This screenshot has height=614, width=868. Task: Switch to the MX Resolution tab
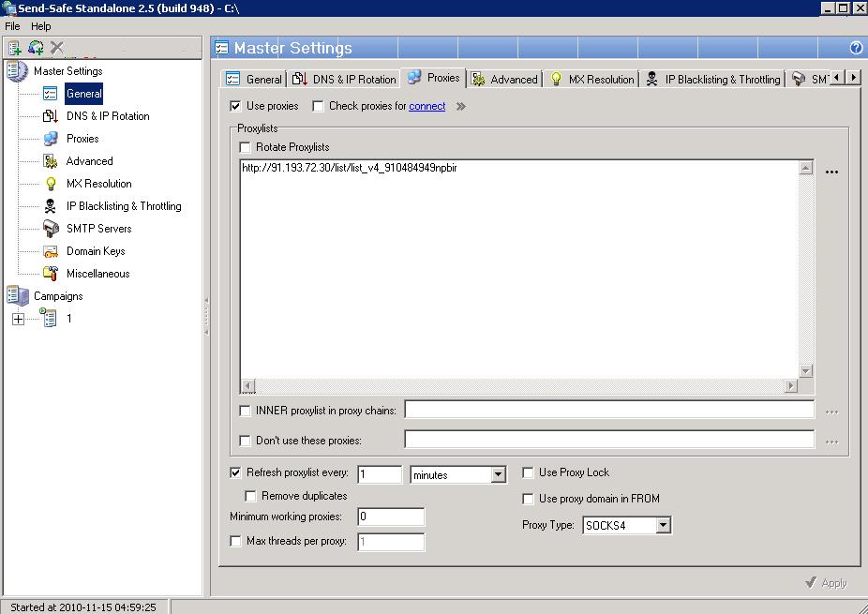(x=591, y=79)
